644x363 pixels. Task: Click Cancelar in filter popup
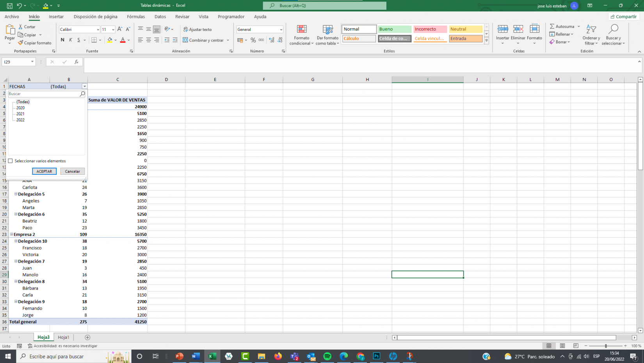73,171
